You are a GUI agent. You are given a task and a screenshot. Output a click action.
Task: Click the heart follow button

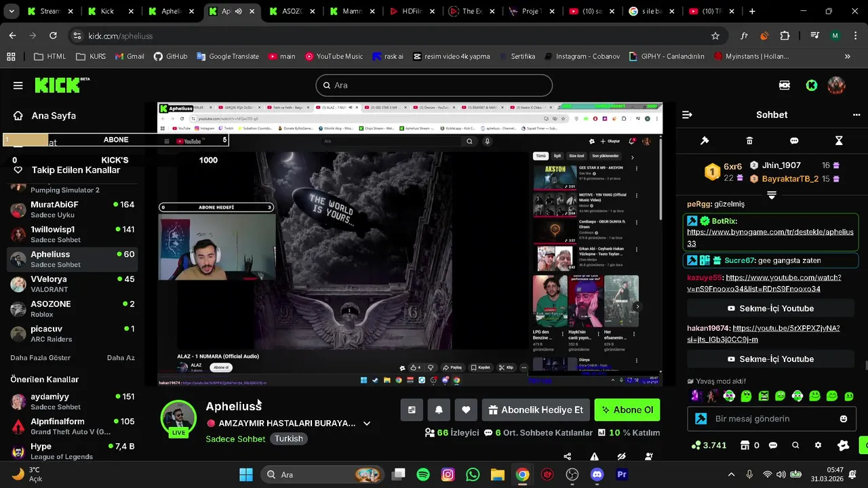click(466, 410)
